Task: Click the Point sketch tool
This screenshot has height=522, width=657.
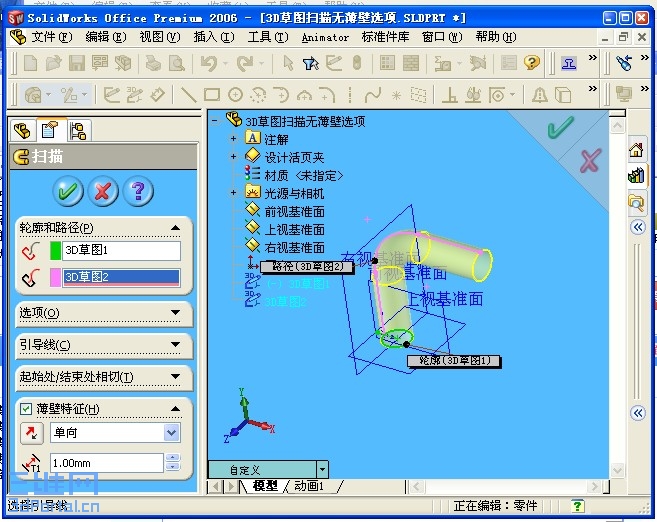Action: pyautogui.click(x=396, y=96)
